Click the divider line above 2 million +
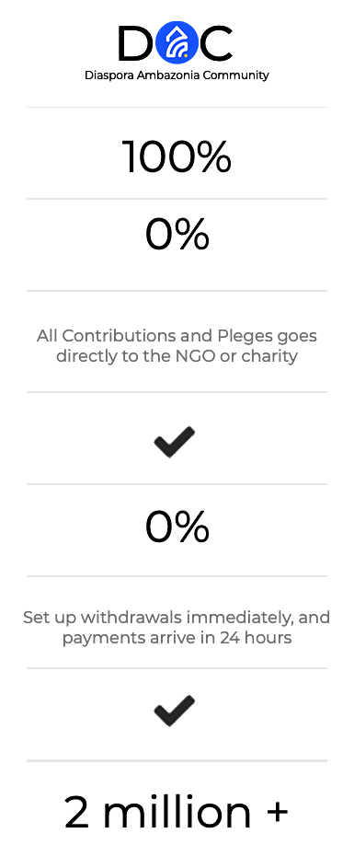The width and height of the screenshot is (354, 868). tap(177, 760)
